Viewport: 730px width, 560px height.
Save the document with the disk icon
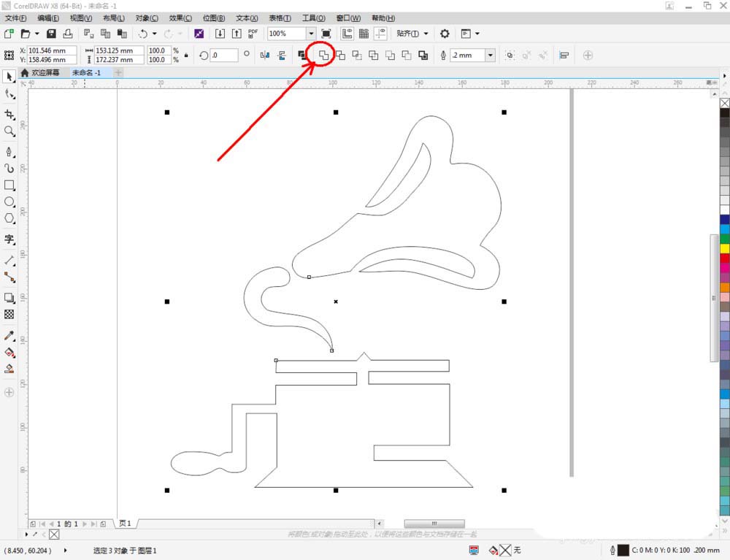pos(51,34)
